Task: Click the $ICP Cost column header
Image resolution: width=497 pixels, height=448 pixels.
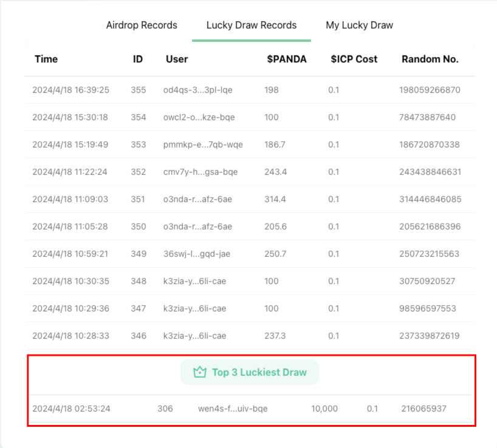Action: pos(354,59)
